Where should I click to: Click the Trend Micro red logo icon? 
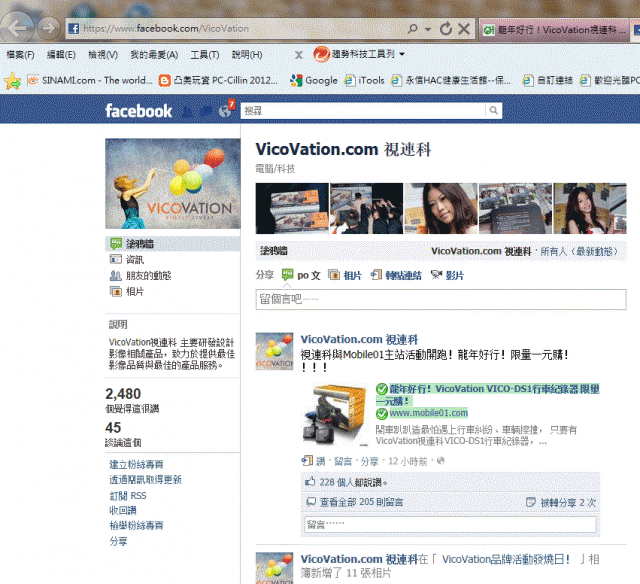[322, 54]
